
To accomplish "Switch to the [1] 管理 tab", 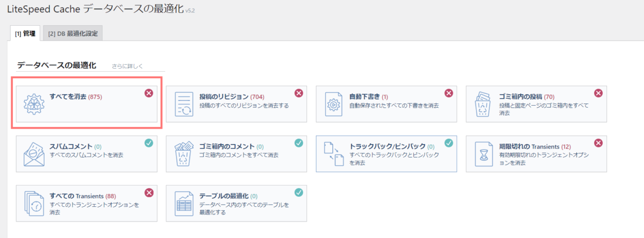I will pyautogui.click(x=25, y=33).
